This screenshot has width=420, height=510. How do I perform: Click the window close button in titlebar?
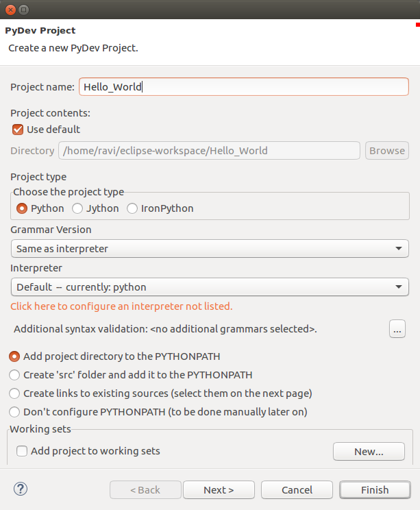coord(9,10)
